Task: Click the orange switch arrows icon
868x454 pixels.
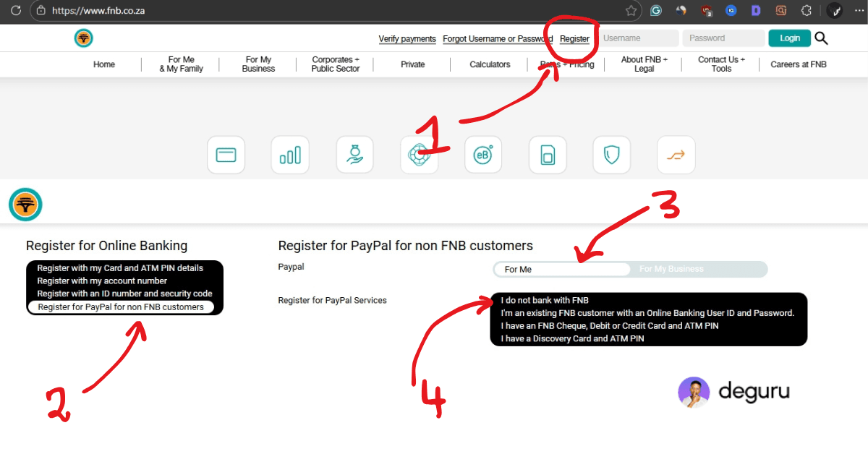Action: 676,154
